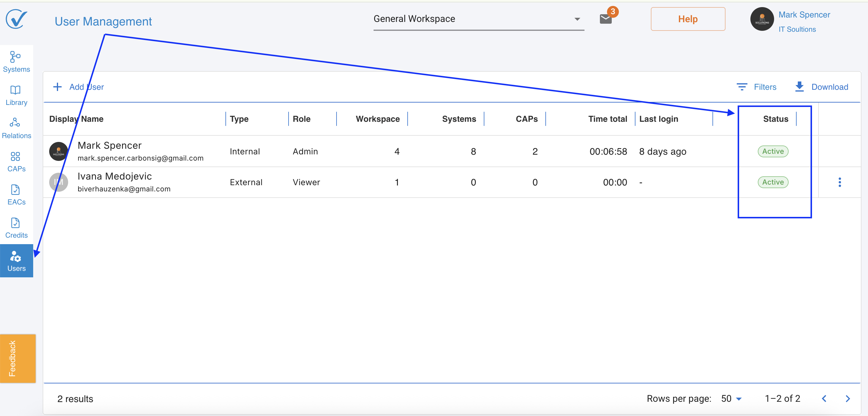The image size is (868, 416).
Task: Click the Help button
Action: (687, 19)
